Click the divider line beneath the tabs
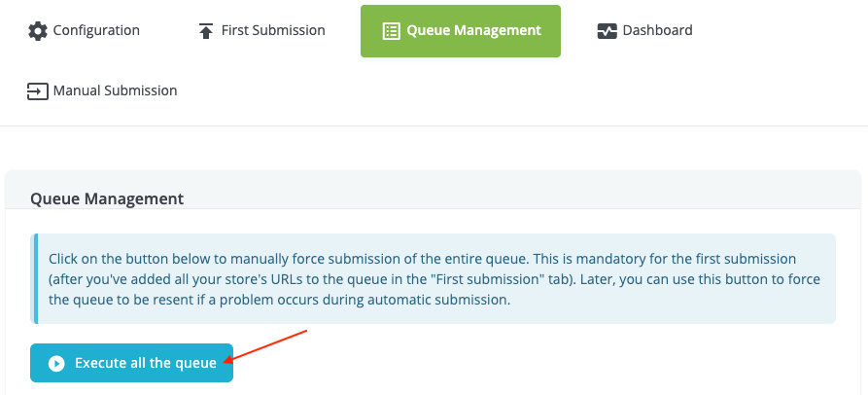This screenshot has width=868, height=395. [x=434, y=126]
